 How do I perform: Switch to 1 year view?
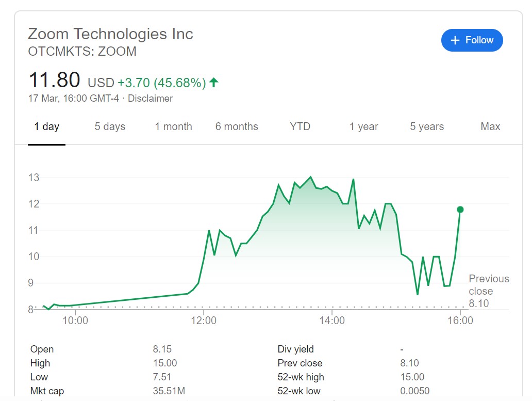[x=363, y=126]
